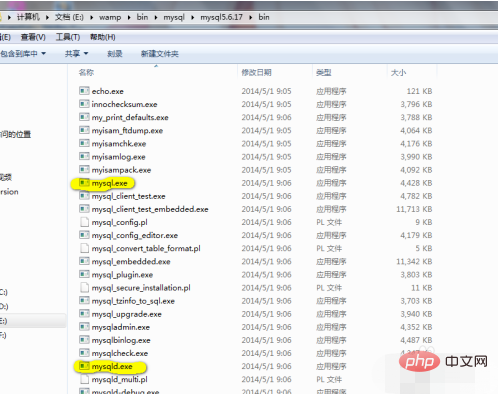Screen dimensions: 498x394
Task: Select the mysqld_multi.pl document icon
Action: (85, 379)
